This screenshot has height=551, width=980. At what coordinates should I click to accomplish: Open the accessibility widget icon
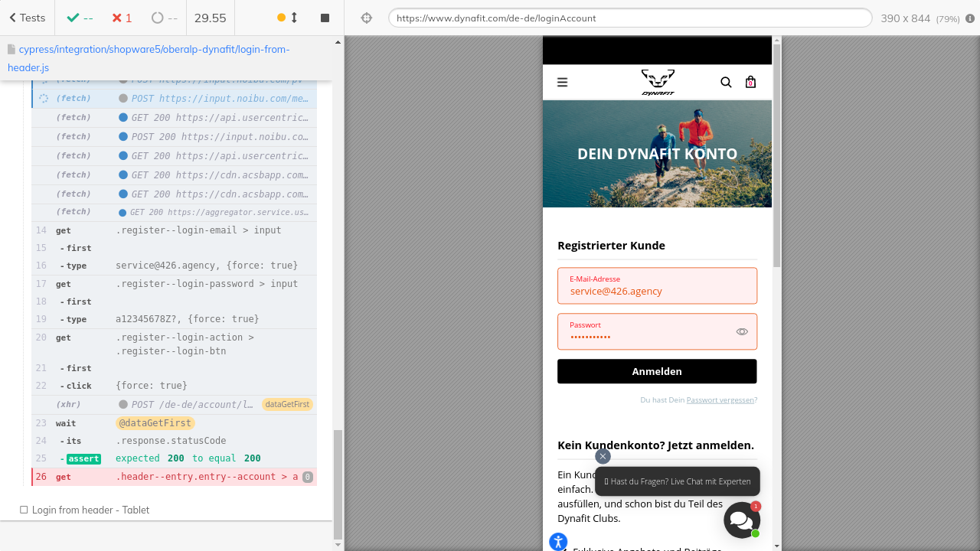(x=558, y=541)
